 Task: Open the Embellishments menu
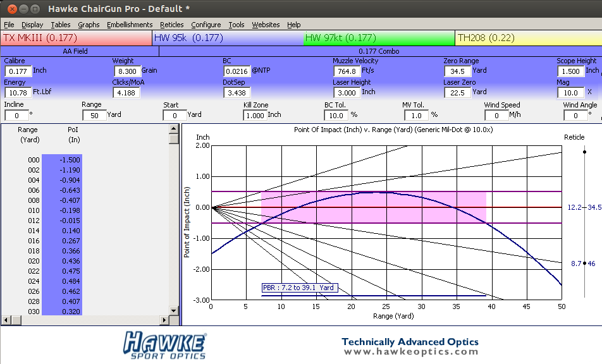[130, 25]
